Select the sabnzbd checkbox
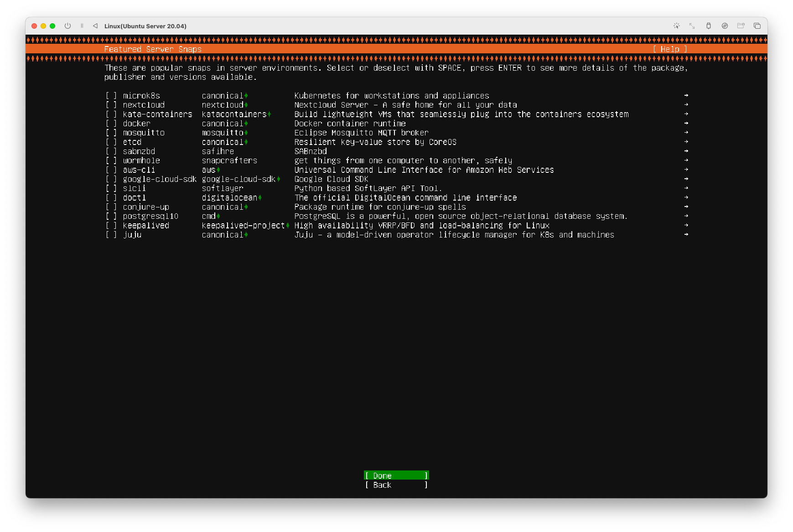The image size is (793, 532). click(x=111, y=151)
